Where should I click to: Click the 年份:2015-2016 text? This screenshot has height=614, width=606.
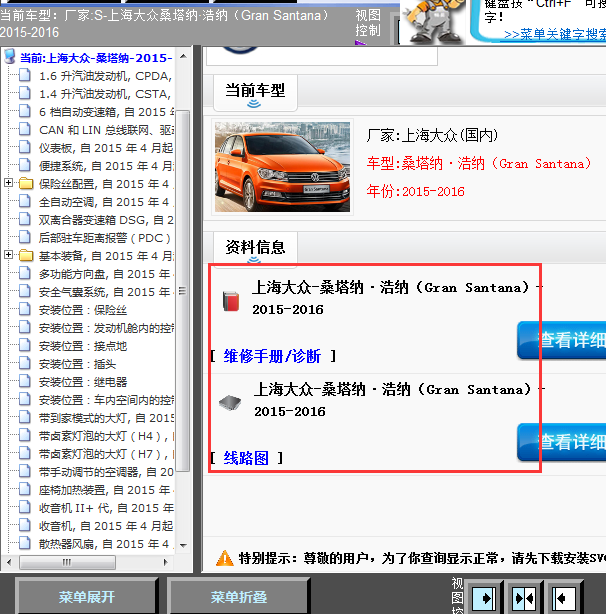pyautogui.click(x=415, y=191)
